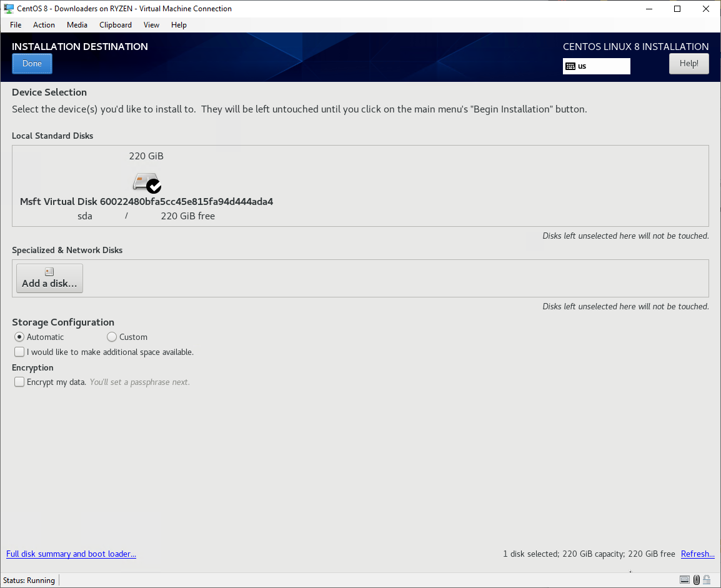The height and width of the screenshot is (588, 721).
Task: Open Full disk summary and boot loader link
Action: (x=71, y=554)
